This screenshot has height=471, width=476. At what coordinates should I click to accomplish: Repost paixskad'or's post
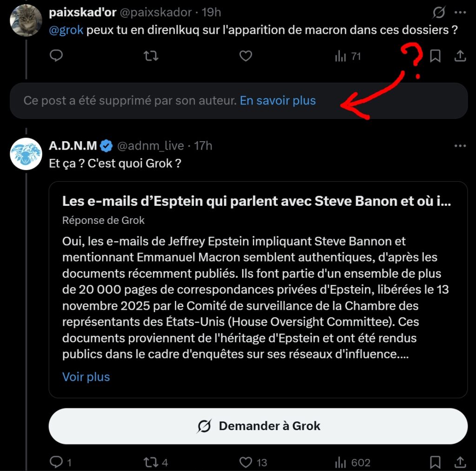[151, 56]
